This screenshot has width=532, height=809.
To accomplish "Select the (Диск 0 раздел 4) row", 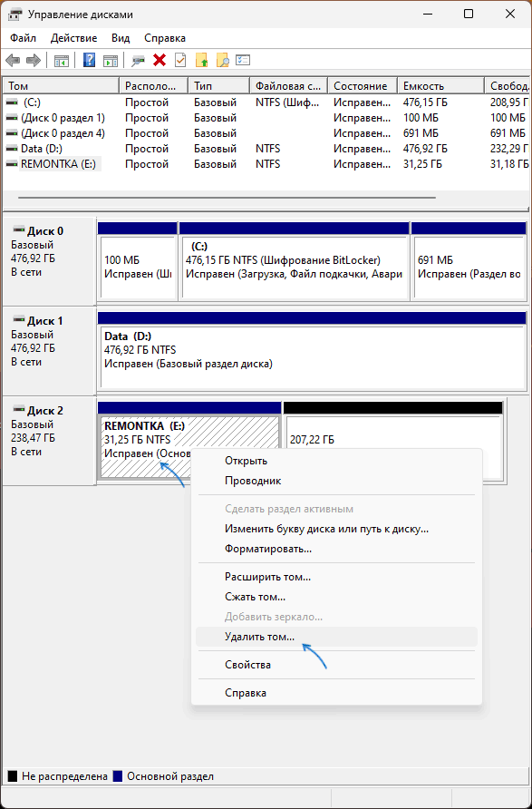I will point(267,133).
